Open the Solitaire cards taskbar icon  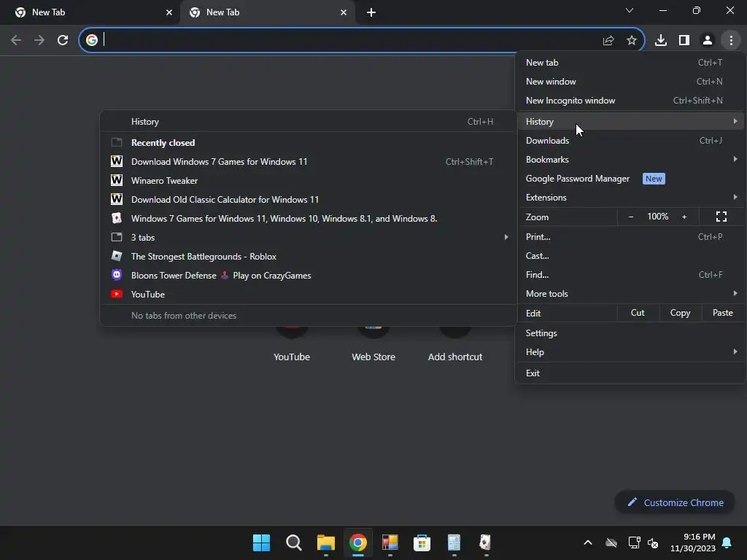485,542
